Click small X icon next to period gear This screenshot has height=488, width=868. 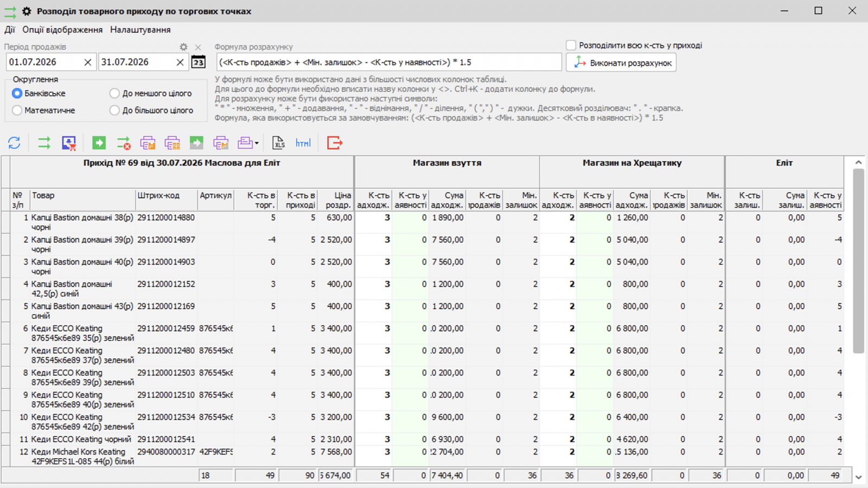[198, 47]
